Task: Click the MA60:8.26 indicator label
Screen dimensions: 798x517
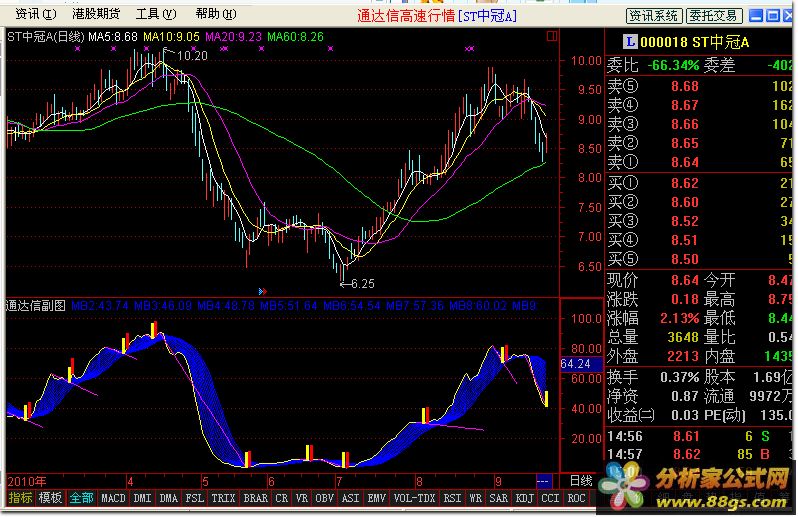Action: click(296, 37)
